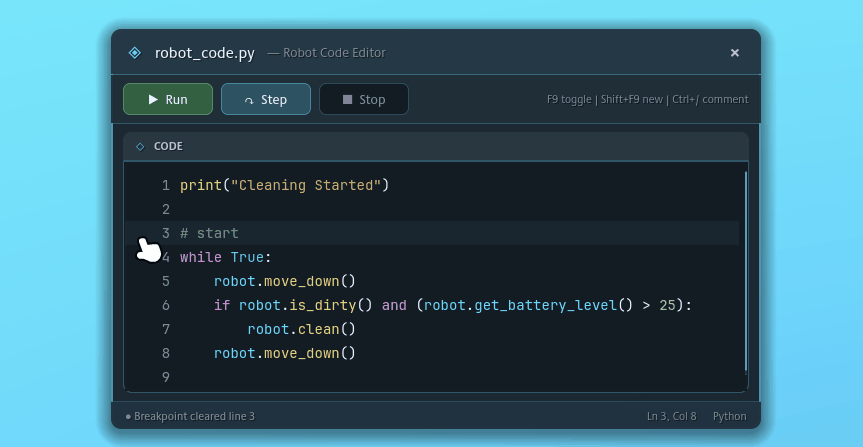Screen dimensions: 863x447
Task: Click the small diamond icon beside CODE
Action: [x=140, y=146]
